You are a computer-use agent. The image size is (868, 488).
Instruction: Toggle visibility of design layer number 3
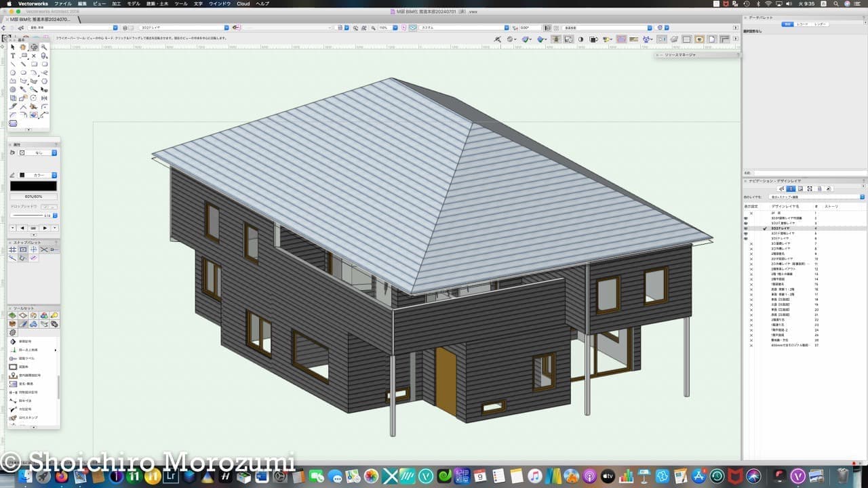pyautogui.click(x=746, y=223)
